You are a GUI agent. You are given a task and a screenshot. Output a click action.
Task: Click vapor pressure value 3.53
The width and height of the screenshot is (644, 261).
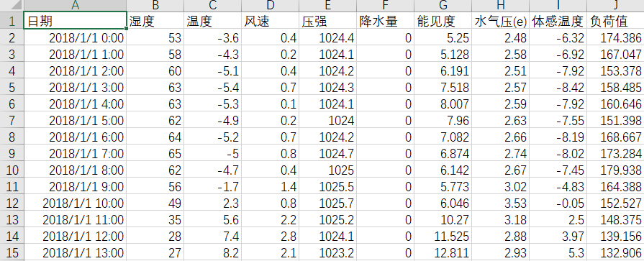click(500, 203)
